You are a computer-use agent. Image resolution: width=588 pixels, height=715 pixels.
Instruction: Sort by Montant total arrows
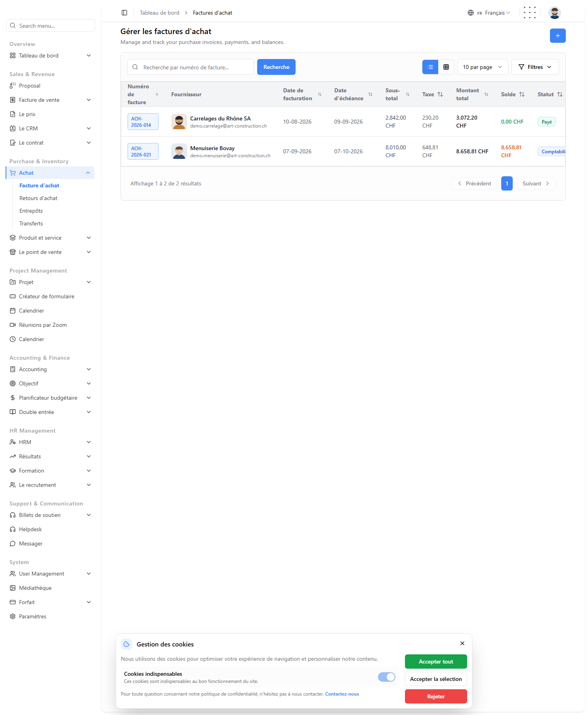[x=486, y=94]
